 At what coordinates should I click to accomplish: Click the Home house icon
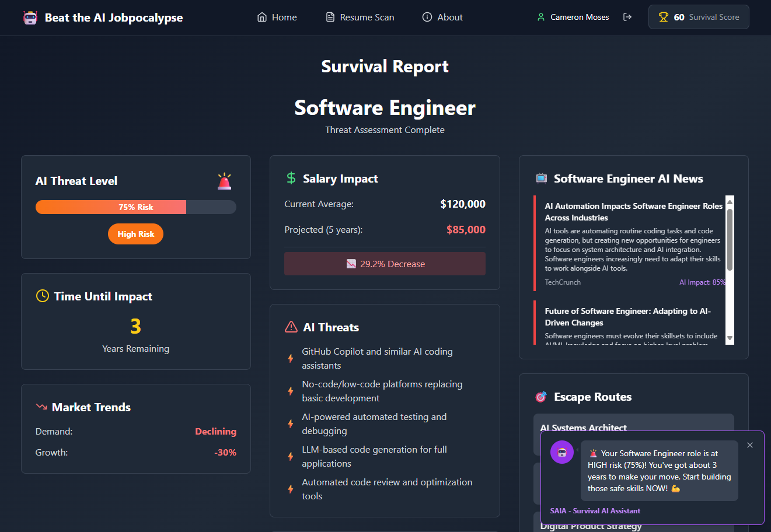pos(262,17)
